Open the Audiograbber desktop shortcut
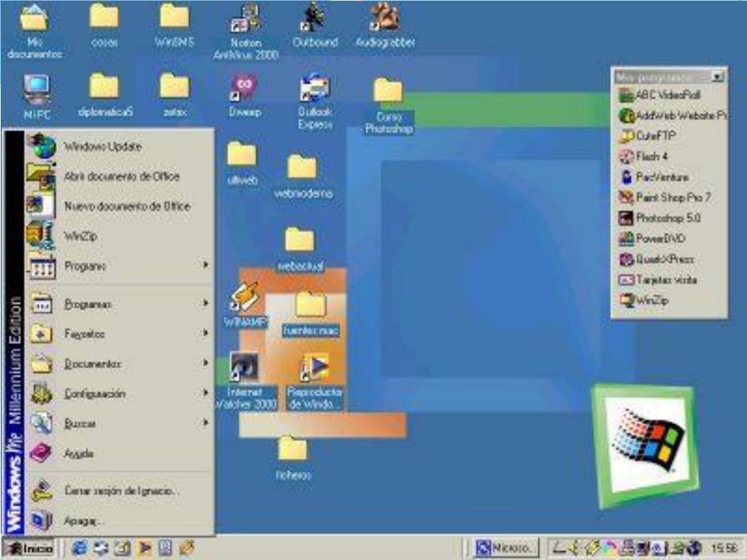 pos(385,27)
